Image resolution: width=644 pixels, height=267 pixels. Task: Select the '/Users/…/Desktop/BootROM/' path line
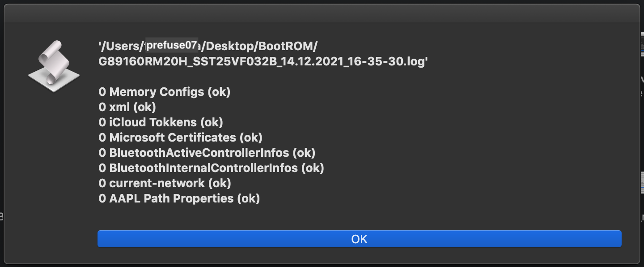pos(208,46)
